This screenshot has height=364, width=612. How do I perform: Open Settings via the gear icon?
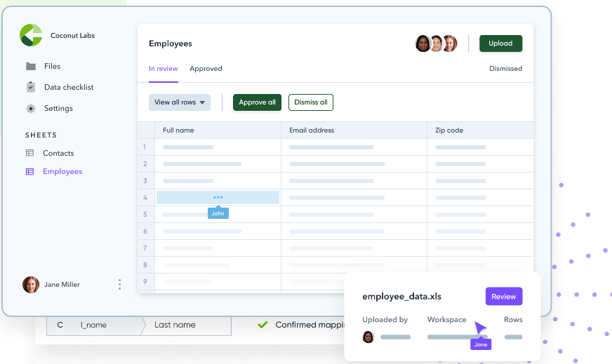[x=31, y=109]
